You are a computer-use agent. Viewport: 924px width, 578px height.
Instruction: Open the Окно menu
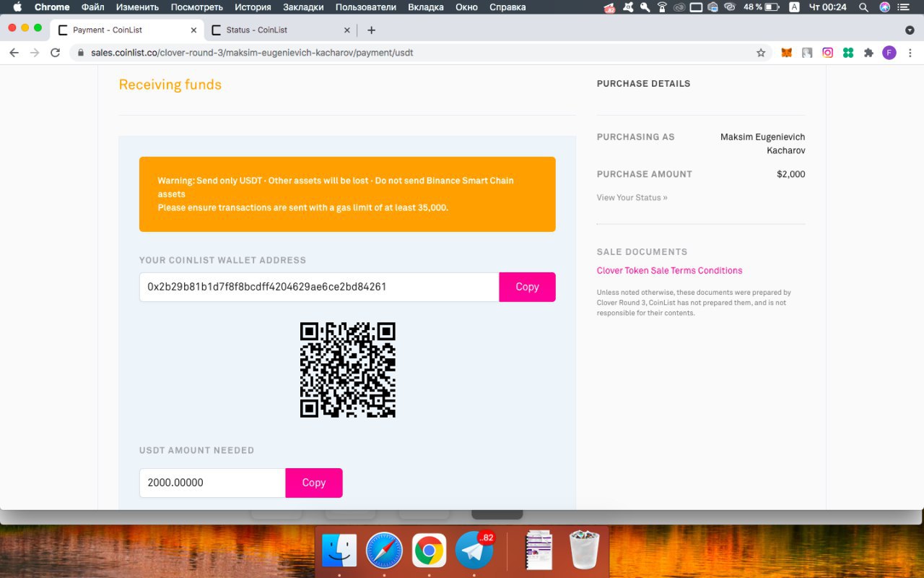466,7
